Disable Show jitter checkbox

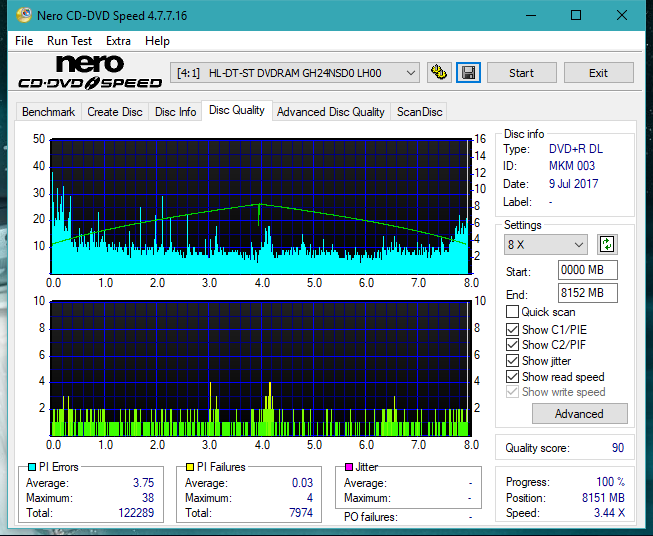pyautogui.click(x=512, y=361)
